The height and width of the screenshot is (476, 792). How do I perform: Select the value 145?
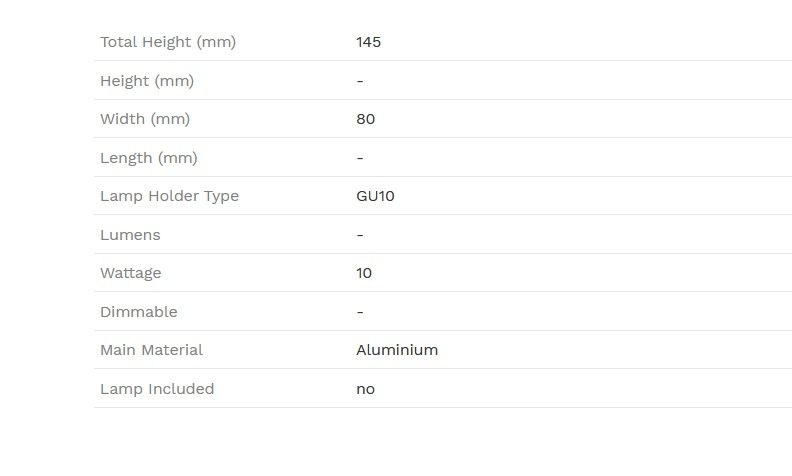368,42
